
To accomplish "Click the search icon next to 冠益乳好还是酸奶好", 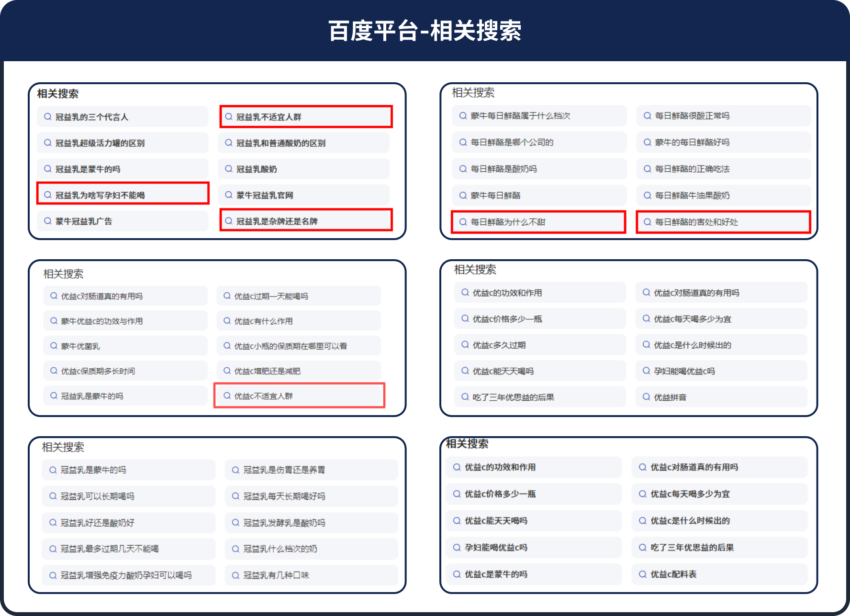I will [53, 522].
